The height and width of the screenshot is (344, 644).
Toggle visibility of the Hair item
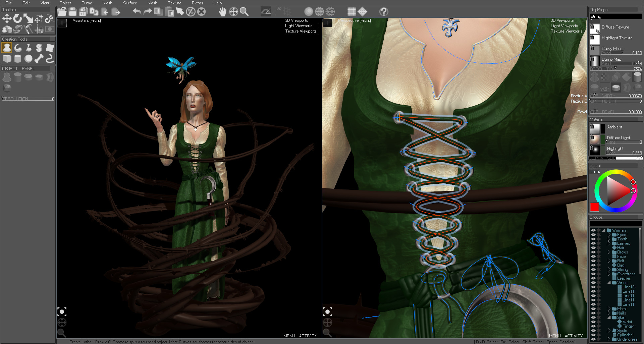pos(593,248)
